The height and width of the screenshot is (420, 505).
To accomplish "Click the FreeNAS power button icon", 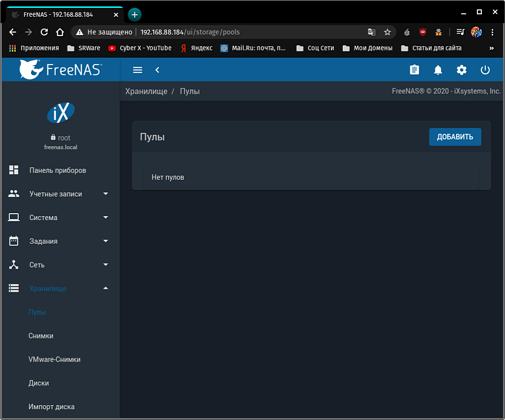I will click(485, 70).
